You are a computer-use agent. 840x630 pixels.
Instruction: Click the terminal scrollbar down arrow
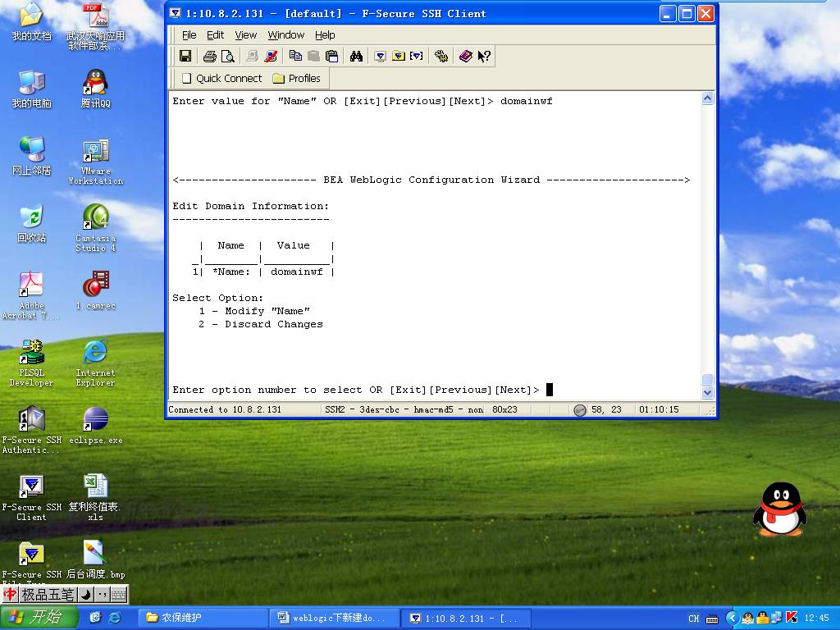coord(708,392)
